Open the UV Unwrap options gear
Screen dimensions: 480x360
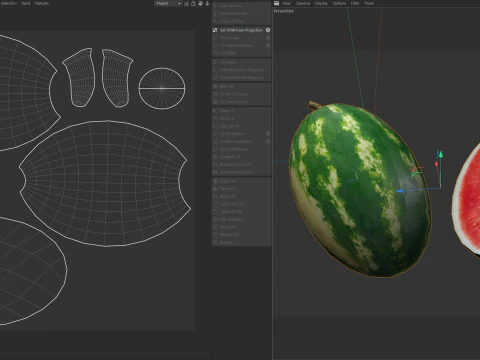268,38
